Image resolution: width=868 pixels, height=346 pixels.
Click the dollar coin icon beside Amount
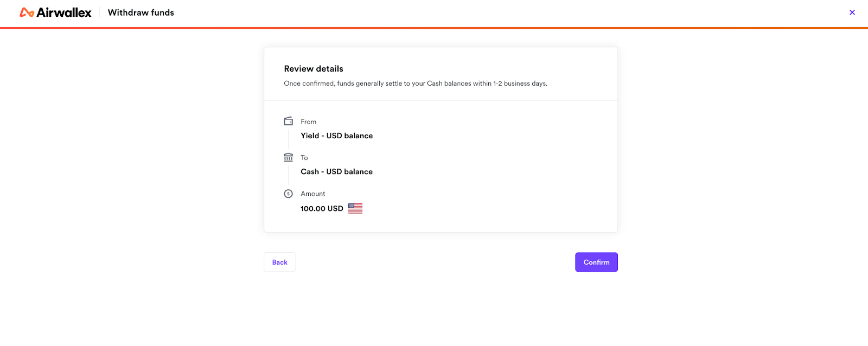(288, 194)
